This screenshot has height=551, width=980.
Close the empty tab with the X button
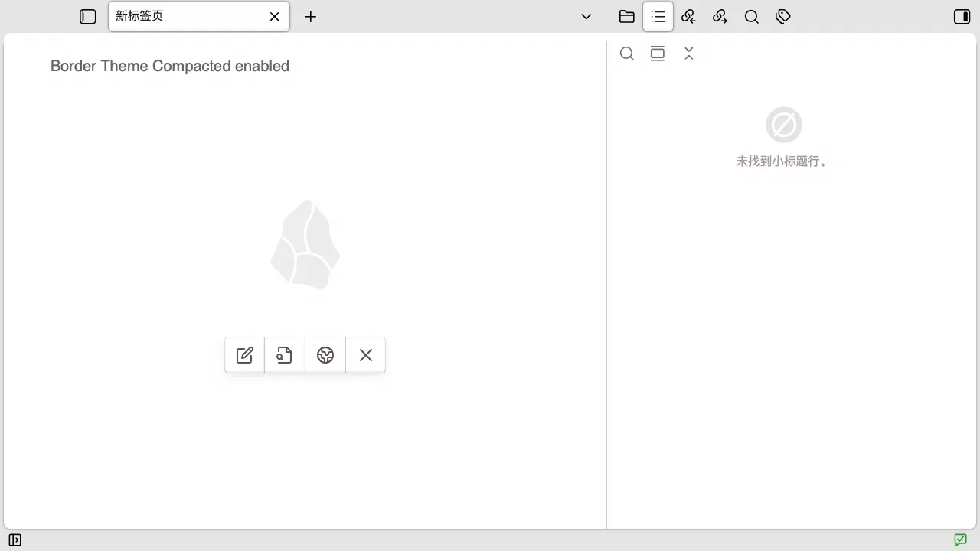366,355
